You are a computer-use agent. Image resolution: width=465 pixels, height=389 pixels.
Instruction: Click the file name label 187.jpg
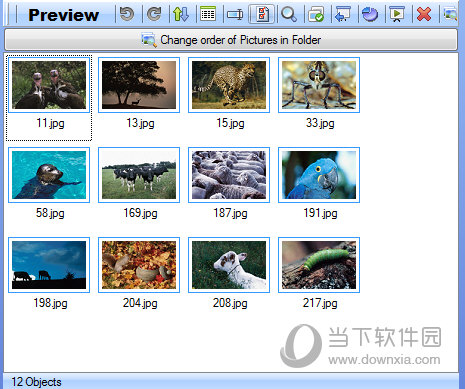click(x=230, y=213)
